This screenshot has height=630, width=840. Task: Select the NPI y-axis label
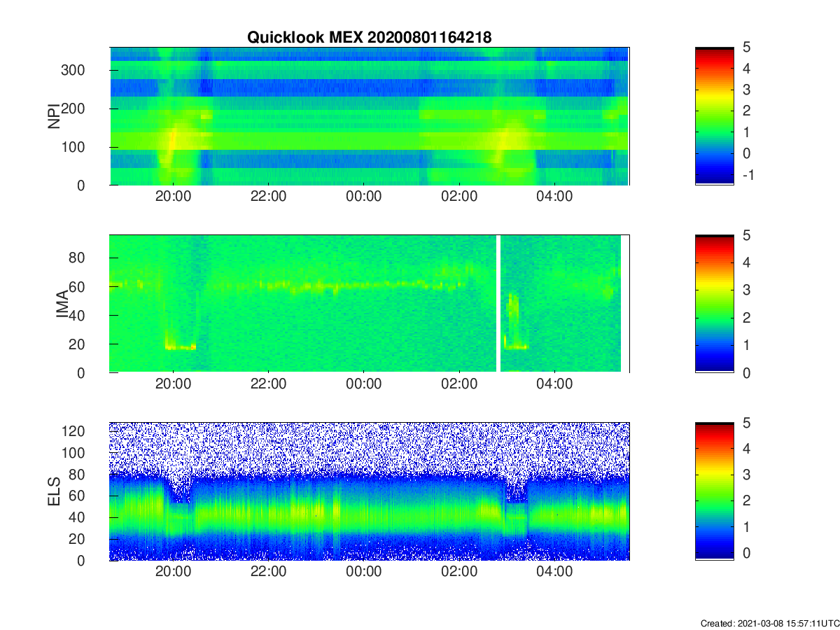[54, 116]
